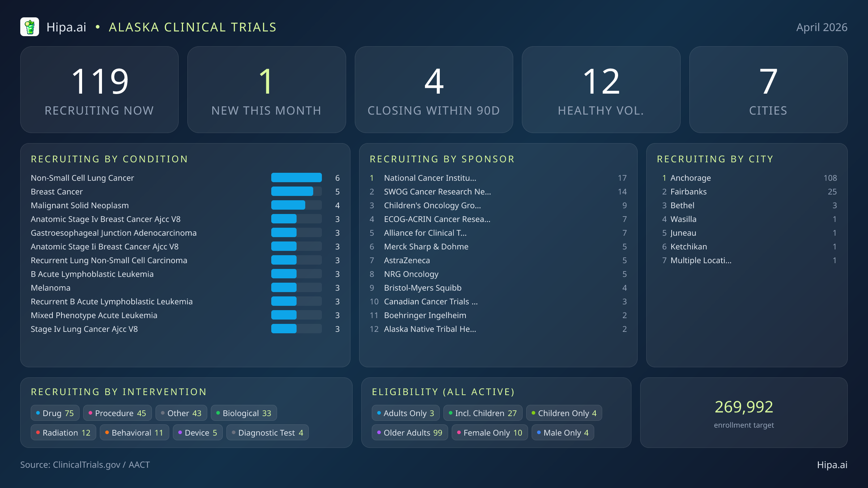Click the 269,992 enrollment target figure
Viewport: 868px width, 488px height.
click(744, 407)
